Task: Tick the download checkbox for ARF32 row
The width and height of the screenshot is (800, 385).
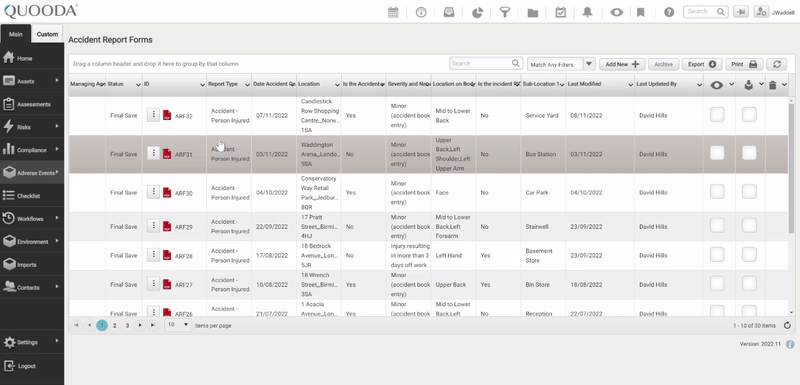Action: coord(749,115)
